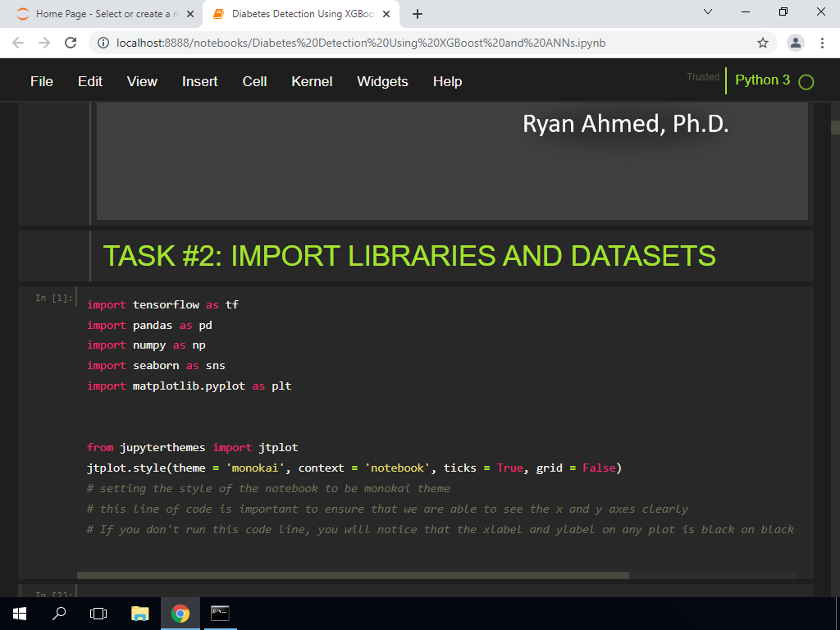The width and height of the screenshot is (840, 630).
Task: Click the 'import matplotlib.pyplot as plt' line
Action: (x=189, y=386)
